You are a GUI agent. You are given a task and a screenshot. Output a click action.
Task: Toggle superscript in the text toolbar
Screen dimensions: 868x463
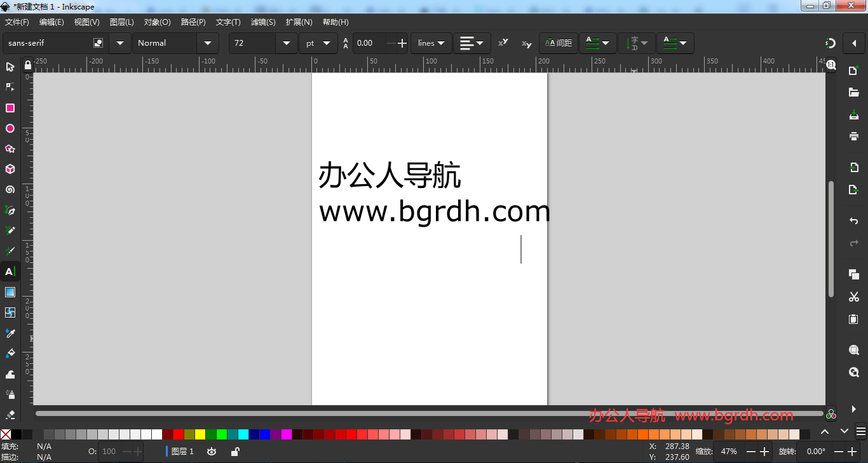tap(503, 43)
